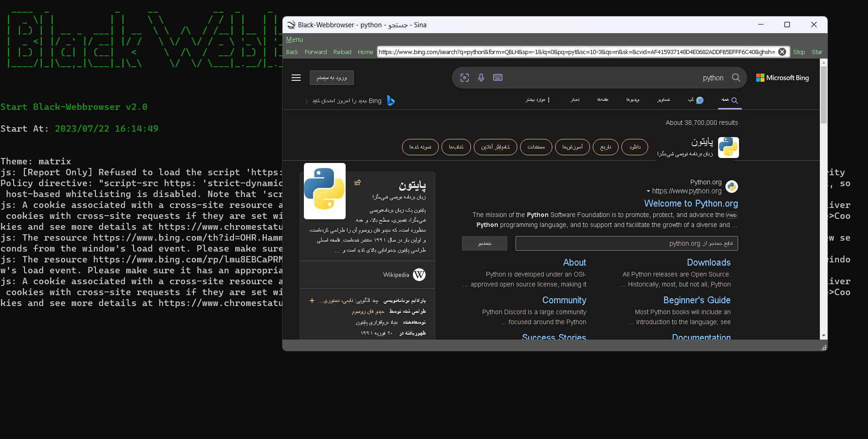
Task: Click the Star bookmark button
Action: pos(817,52)
